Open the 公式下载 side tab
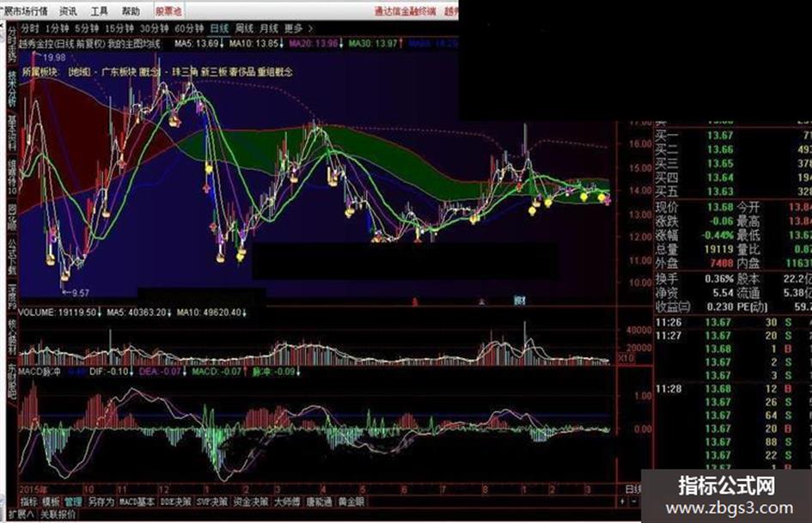This screenshot has width=812, height=523. pos(12,257)
